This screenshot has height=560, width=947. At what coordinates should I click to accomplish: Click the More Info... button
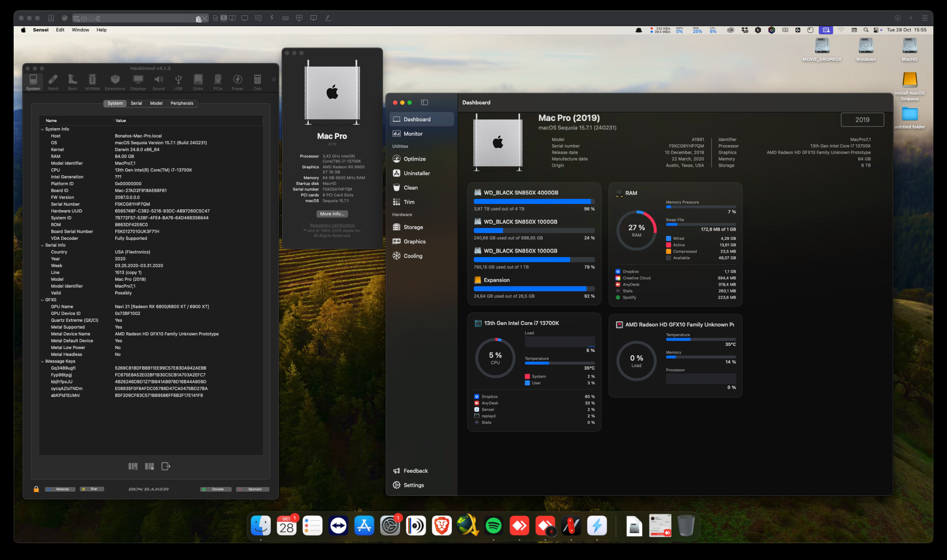332,214
